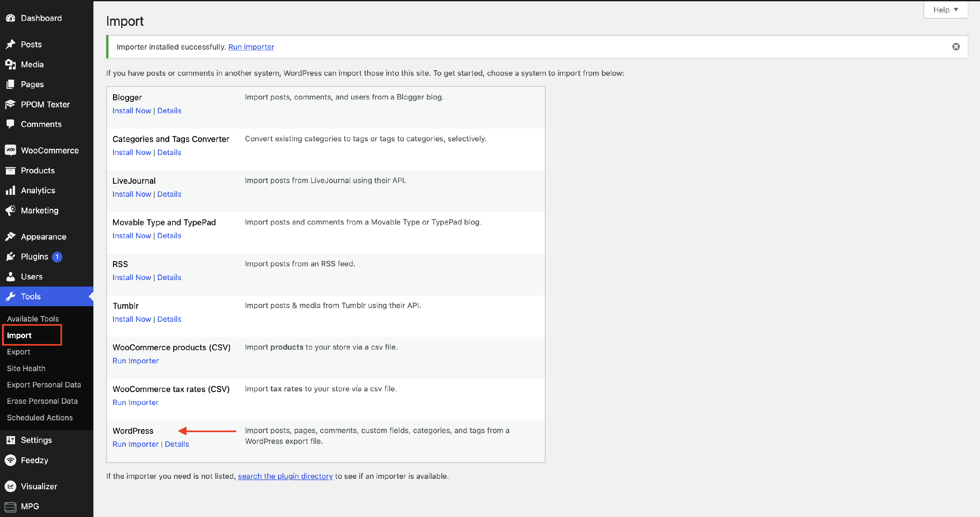Click the Analytics bar chart icon
980x517 pixels.
[x=11, y=190]
